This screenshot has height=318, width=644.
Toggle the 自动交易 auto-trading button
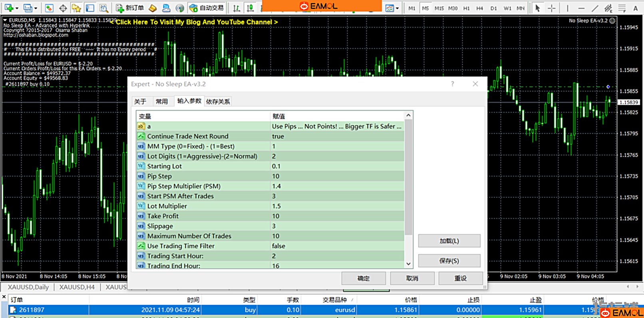click(x=207, y=8)
